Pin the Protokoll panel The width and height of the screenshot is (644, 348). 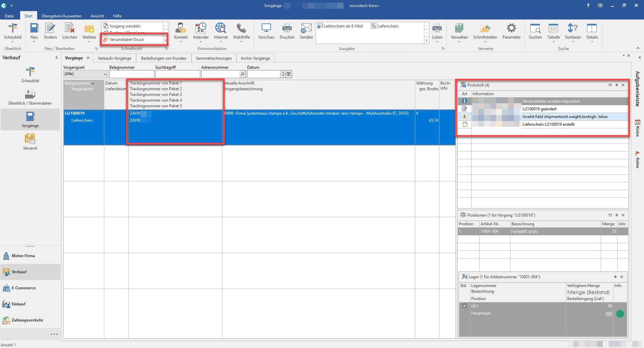point(616,85)
